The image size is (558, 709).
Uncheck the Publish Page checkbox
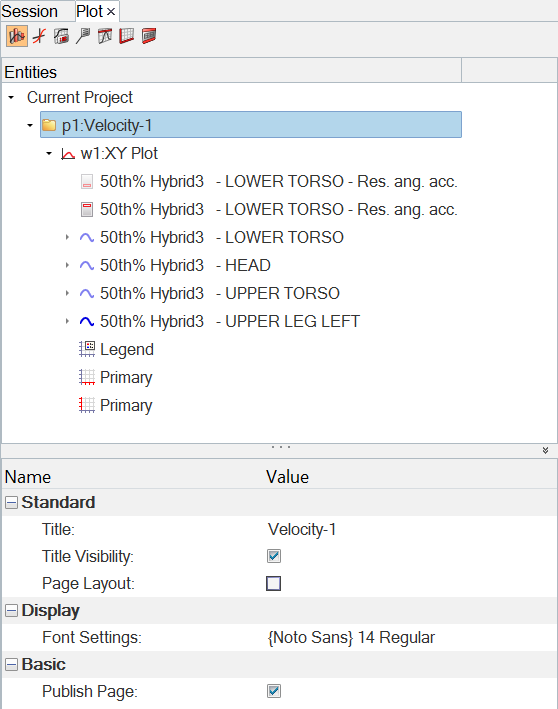coord(274,691)
